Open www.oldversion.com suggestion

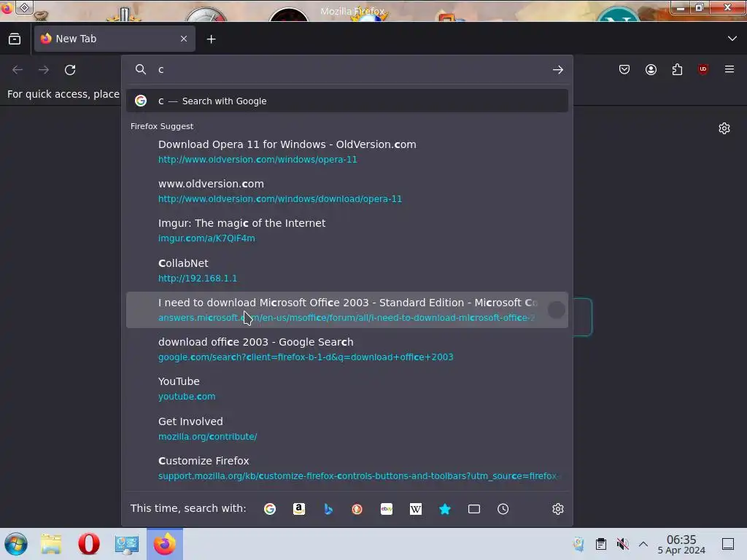[x=347, y=191]
